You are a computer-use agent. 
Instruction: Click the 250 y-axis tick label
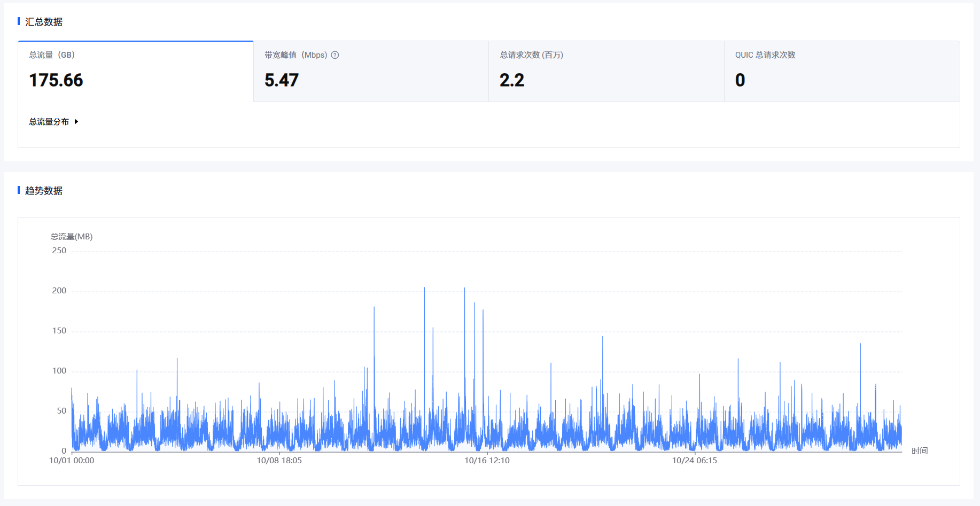click(x=59, y=251)
